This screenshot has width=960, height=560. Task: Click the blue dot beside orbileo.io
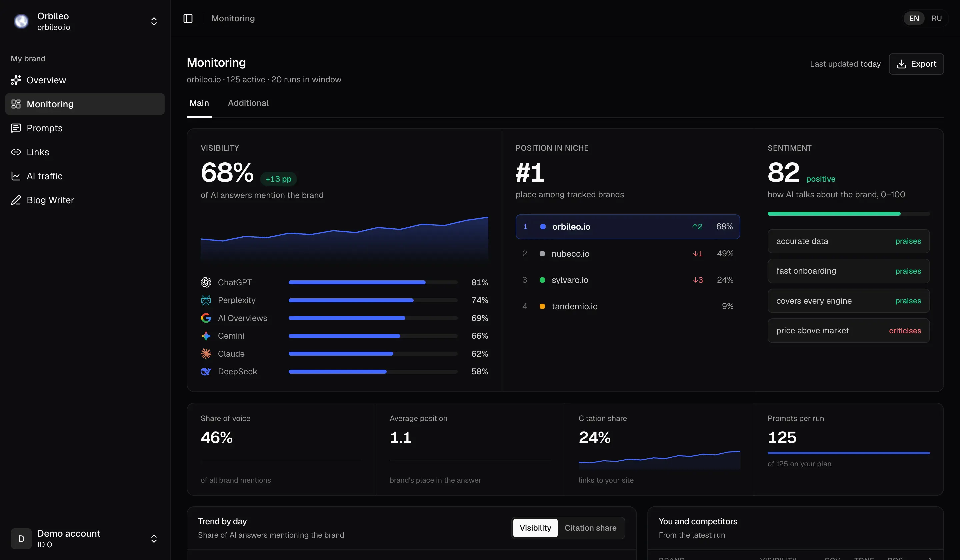pyautogui.click(x=543, y=227)
